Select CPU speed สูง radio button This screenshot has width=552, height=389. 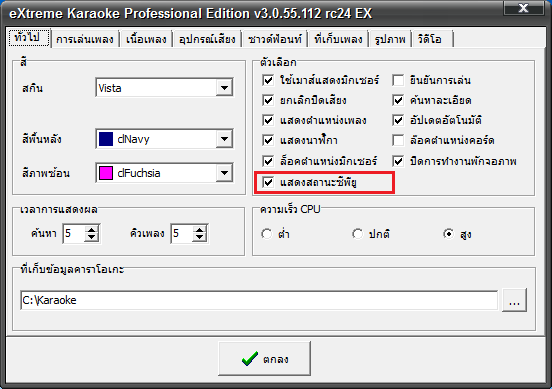[x=448, y=234]
